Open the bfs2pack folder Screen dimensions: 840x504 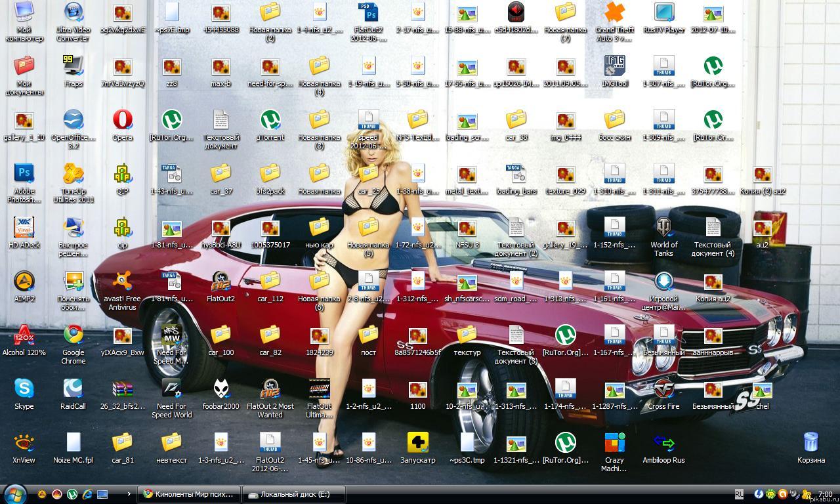point(270,178)
